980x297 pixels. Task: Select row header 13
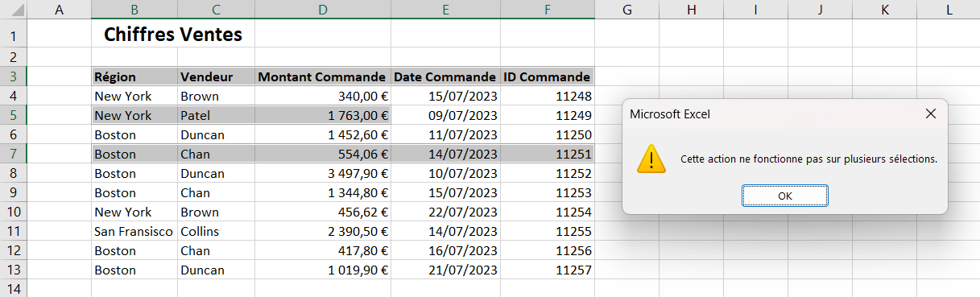[14, 270]
